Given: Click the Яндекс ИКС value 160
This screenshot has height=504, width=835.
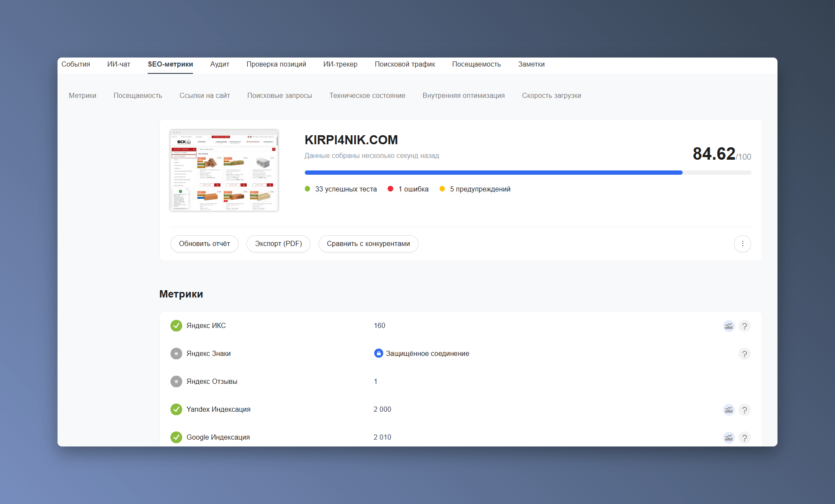Looking at the screenshot, I should click(380, 326).
